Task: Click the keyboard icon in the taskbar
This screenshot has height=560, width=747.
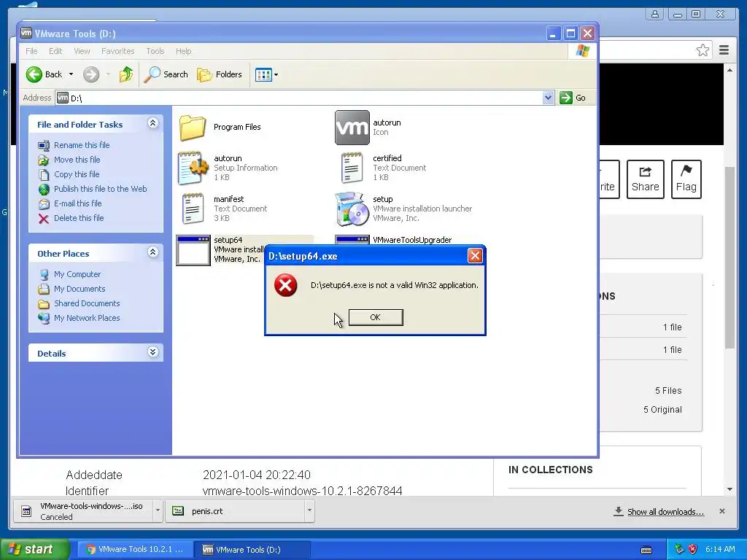Action: (646, 550)
